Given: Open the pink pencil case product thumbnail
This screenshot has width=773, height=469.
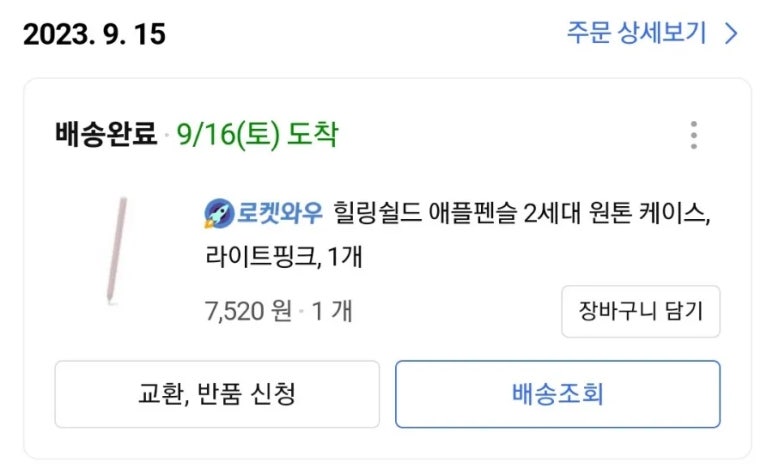Looking at the screenshot, I should click(x=117, y=251).
